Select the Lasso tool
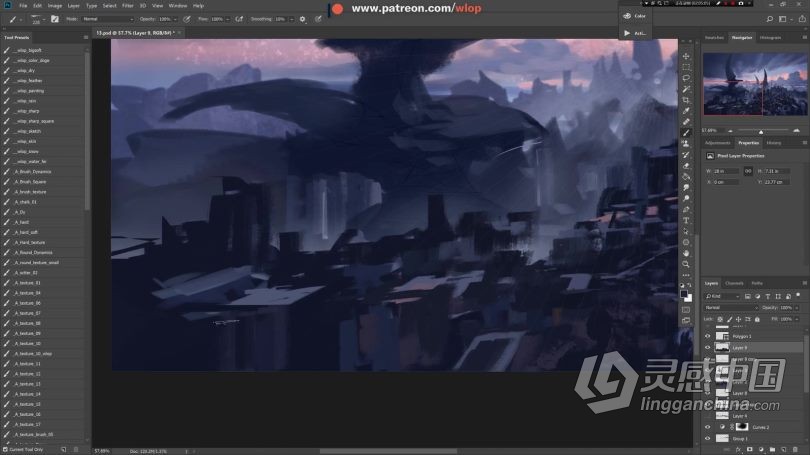This screenshot has width=810, height=455. point(686,78)
